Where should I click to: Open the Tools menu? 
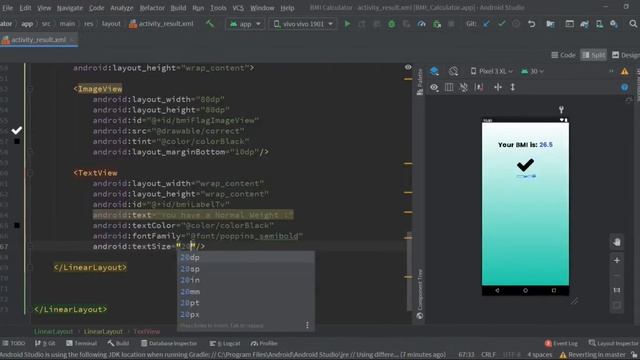click(x=218, y=8)
